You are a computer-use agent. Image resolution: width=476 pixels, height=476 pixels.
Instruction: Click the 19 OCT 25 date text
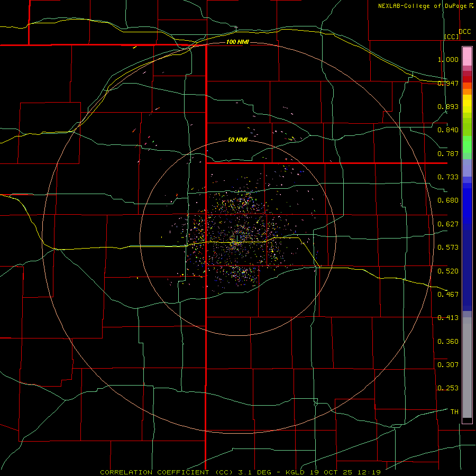click(x=331, y=472)
